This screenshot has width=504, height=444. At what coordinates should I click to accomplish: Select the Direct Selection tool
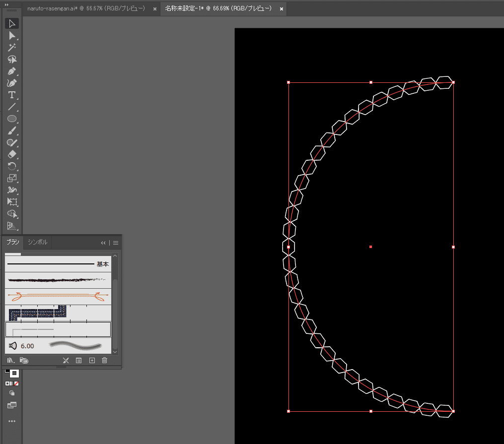12,35
